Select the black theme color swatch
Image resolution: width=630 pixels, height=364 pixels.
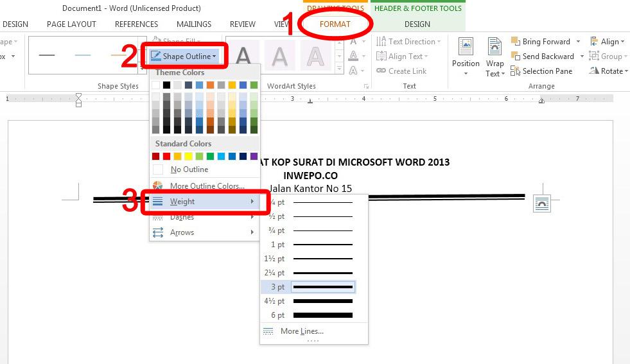pyautogui.click(x=167, y=85)
